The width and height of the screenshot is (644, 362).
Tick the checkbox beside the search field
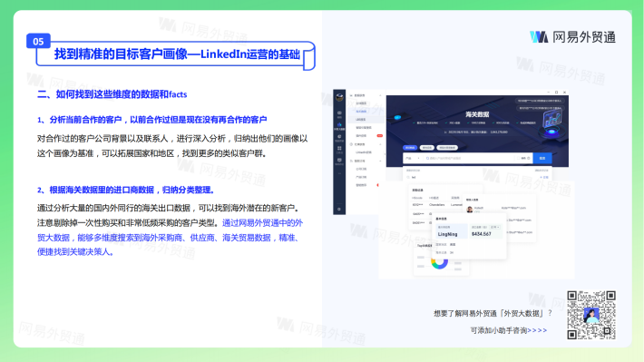click(x=518, y=158)
